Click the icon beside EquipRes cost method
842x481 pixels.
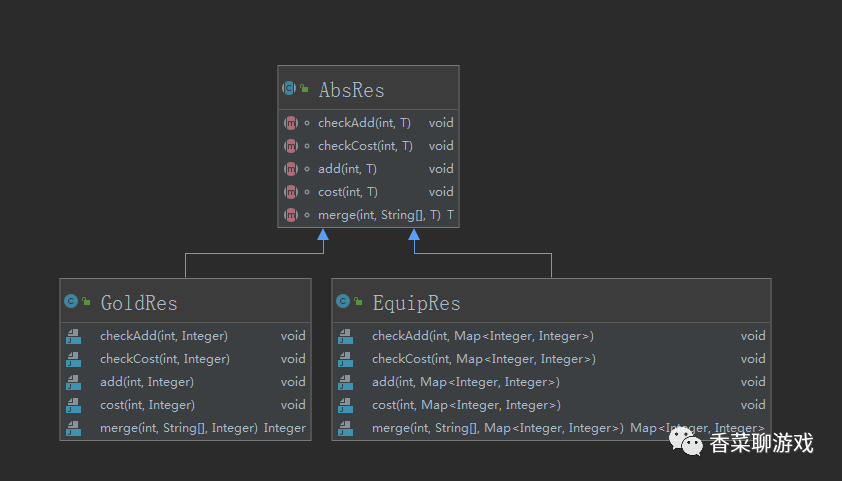[346, 405]
